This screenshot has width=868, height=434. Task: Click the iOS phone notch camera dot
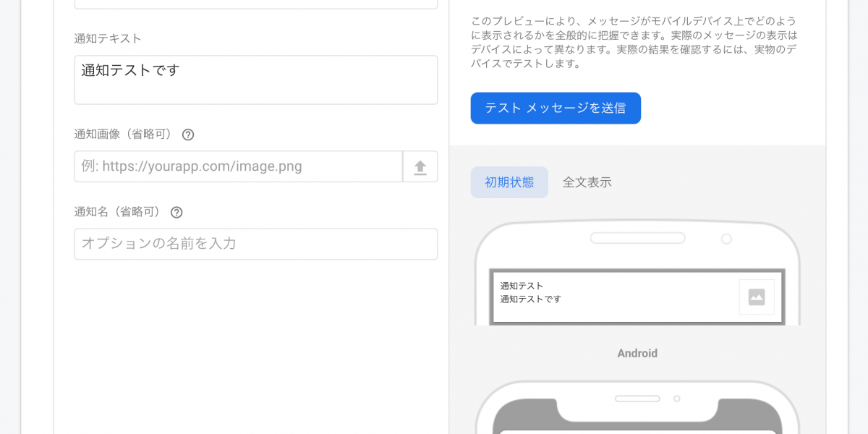677,399
